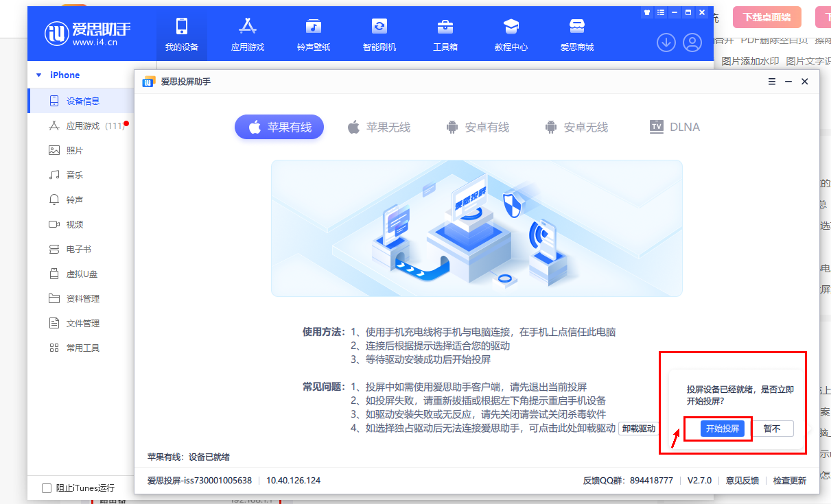Toggle 阻止iTunes运行 checkbox
This screenshot has height=504, width=831.
pos(47,488)
